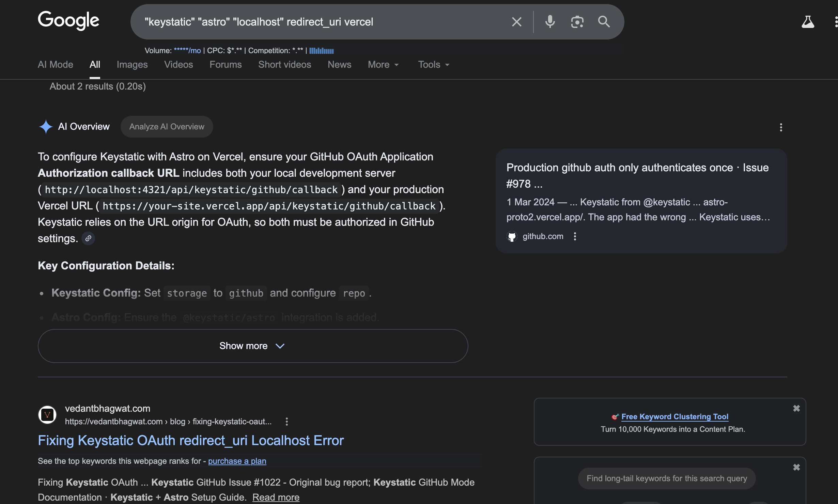Screen dimensions: 838x504
Task: Open Fixing Keystatic OAuth redirect_uri result
Action: [191, 441]
